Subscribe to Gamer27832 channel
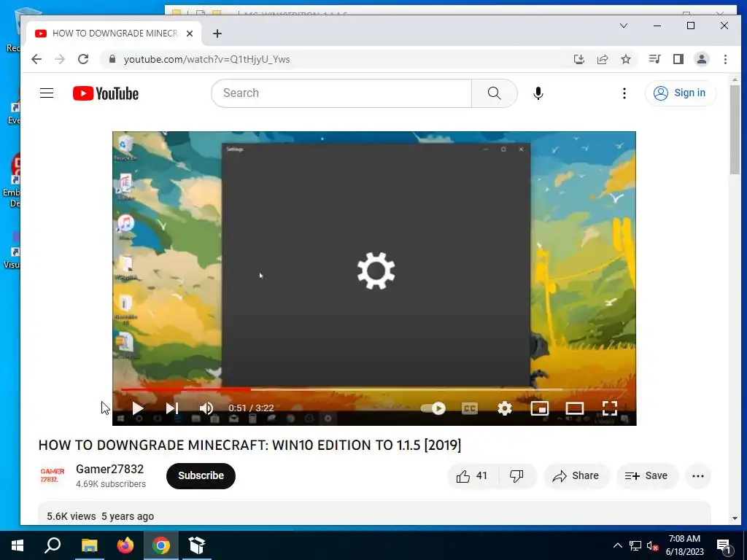 [201, 475]
